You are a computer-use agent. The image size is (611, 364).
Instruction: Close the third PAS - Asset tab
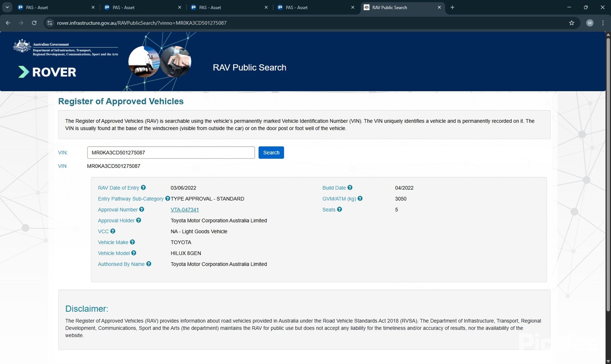(x=266, y=7)
